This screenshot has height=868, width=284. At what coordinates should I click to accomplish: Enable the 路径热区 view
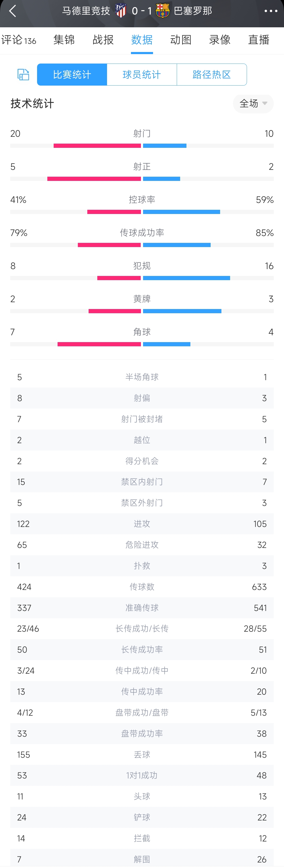(212, 75)
